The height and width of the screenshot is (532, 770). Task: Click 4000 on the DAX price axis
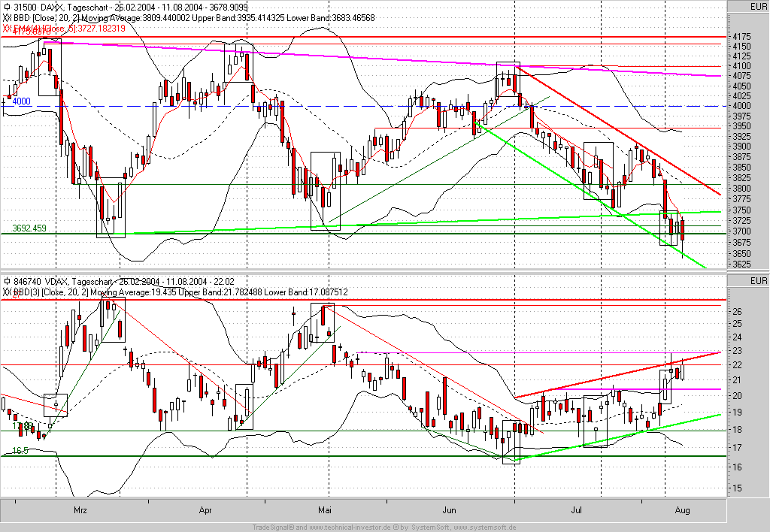coord(741,106)
